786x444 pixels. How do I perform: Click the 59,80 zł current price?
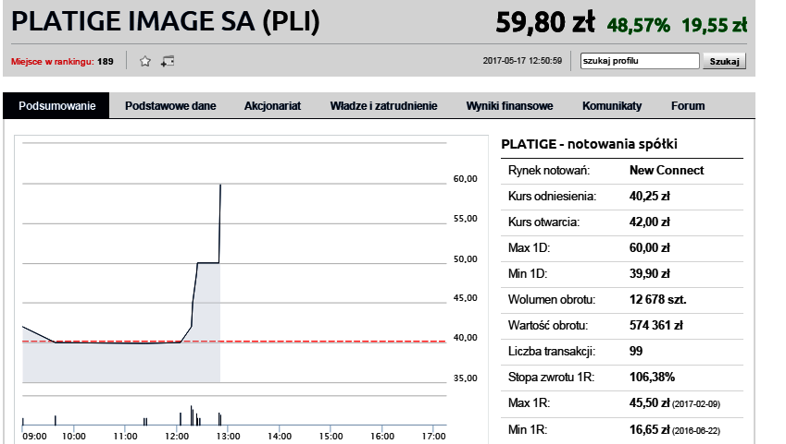(x=545, y=23)
